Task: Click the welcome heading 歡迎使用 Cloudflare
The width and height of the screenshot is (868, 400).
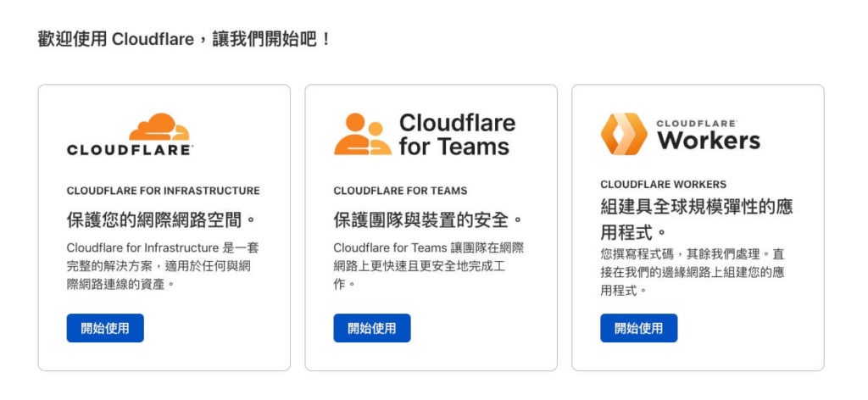Action: click(x=184, y=40)
